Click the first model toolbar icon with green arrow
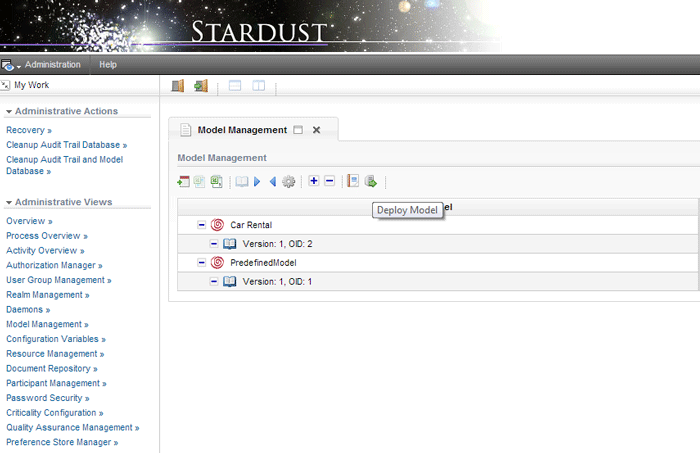The width and height of the screenshot is (700, 453). click(x=183, y=182)
